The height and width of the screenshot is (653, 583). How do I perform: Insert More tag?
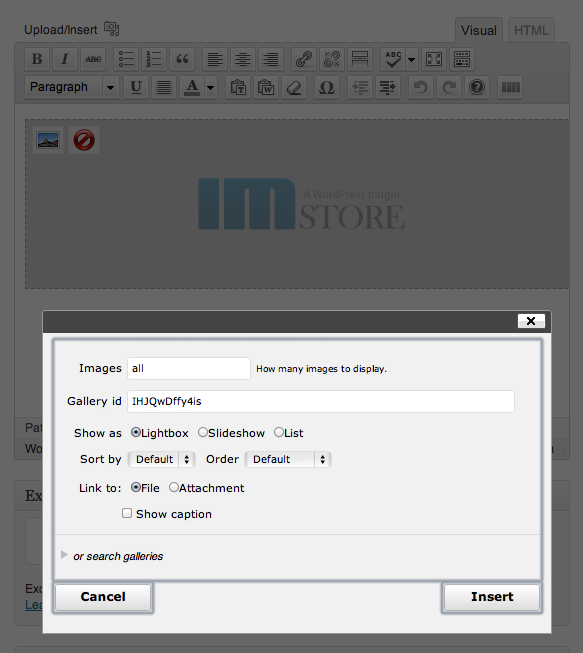coord(360,59)
